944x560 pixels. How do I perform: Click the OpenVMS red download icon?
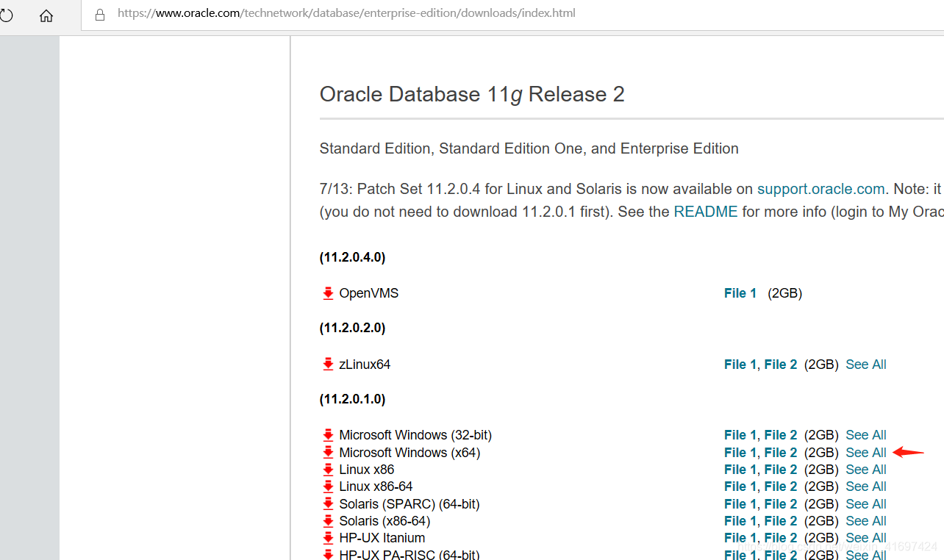coord(328,293)
